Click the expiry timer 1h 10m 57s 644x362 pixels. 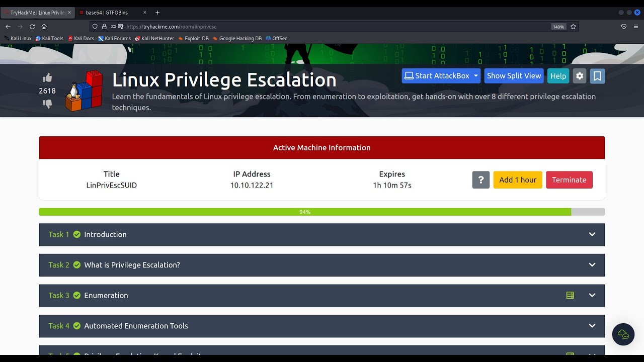(x=392, y=185)
